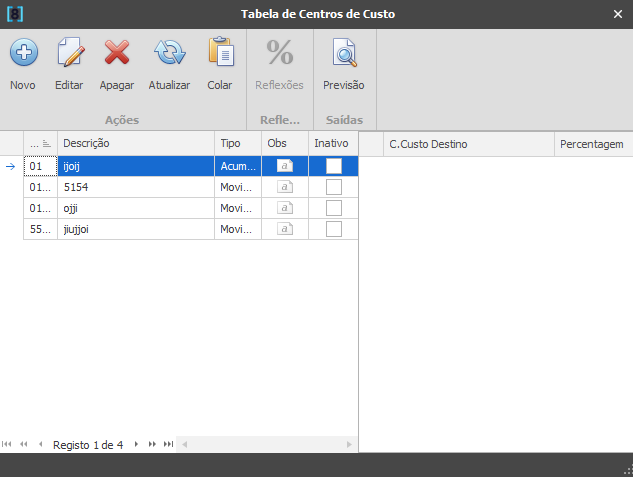The image size is (636, 477).
Task: Toggle Inativo checkbox for row jiujjoi
Action: pos(334,229)
